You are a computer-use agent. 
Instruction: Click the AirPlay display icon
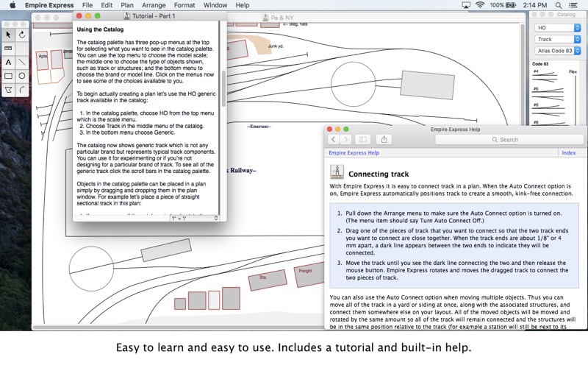pos(466,5)
